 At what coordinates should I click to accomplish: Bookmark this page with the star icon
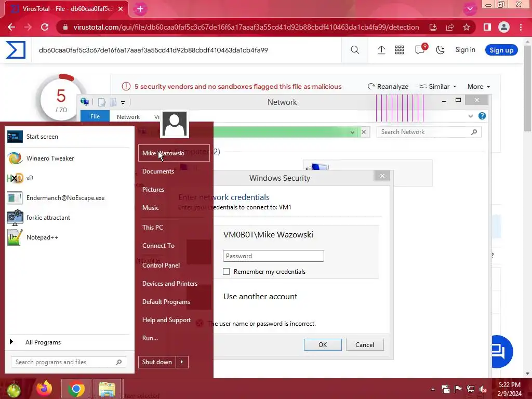tap(467, 27)
